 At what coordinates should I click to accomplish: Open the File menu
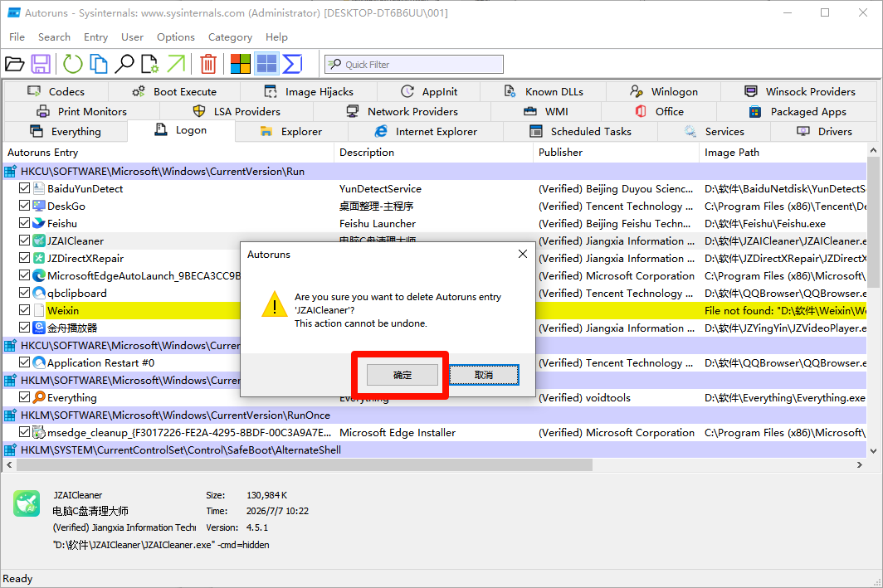(x=17, y=37)
